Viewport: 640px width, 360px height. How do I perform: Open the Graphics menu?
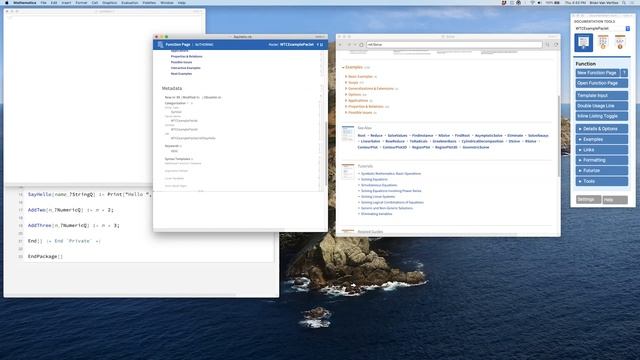(x=109, y=2)
